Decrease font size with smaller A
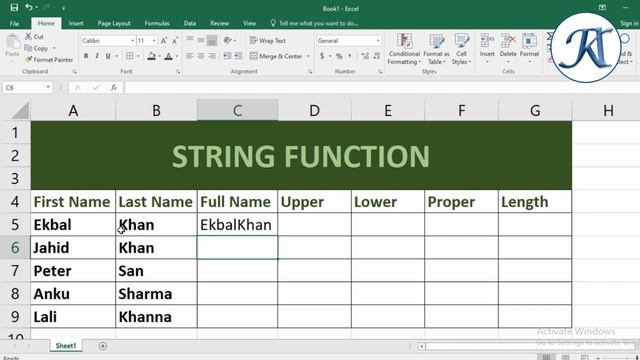The height and width of the screenshot is (360, 640). coord(175,41)
